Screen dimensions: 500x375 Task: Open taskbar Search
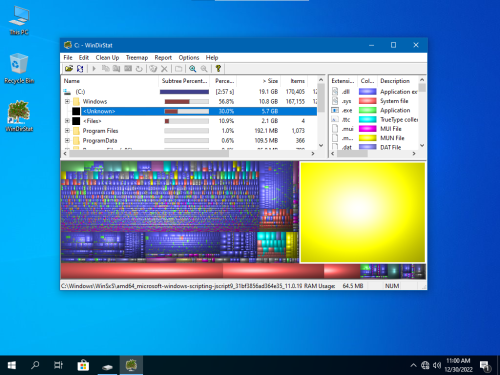(35, 365)
